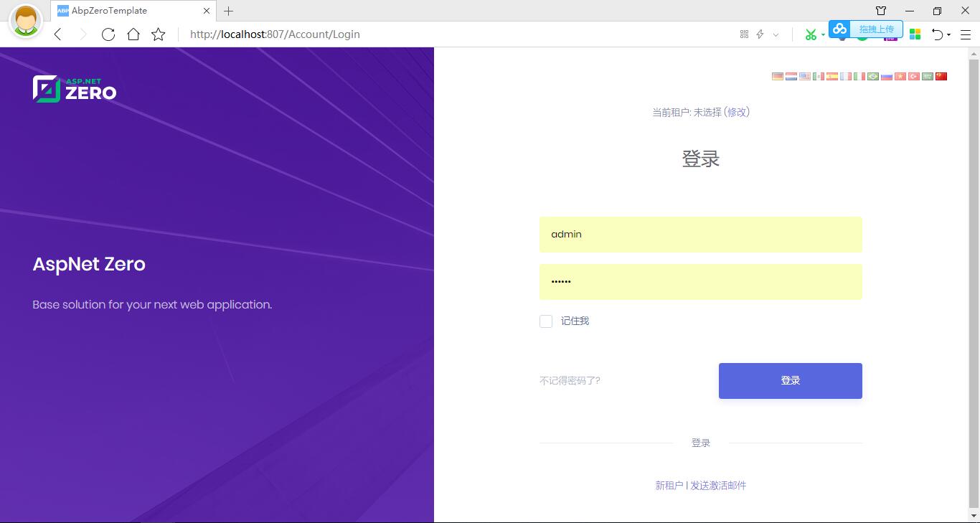Check the 记住我 remember me checkbox
Screen dimensions: 980x523
[x=546, y=321]
